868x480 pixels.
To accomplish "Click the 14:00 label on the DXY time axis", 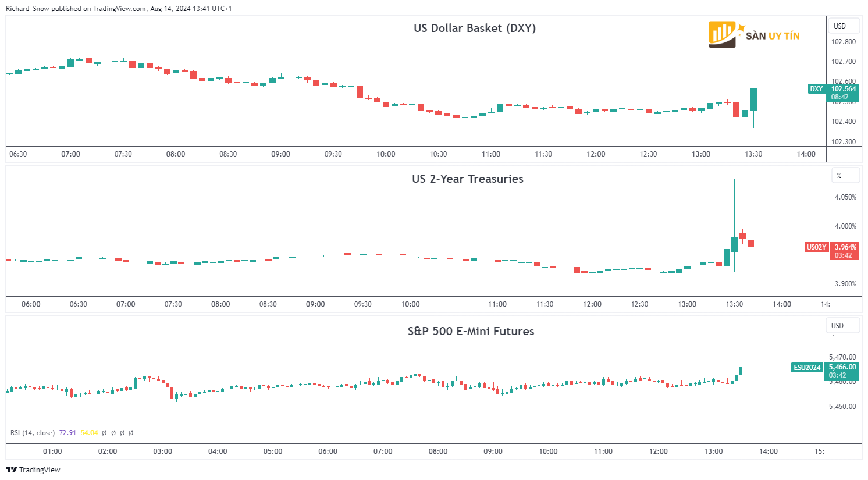I will pyautogui.click(x=806, y=154).
